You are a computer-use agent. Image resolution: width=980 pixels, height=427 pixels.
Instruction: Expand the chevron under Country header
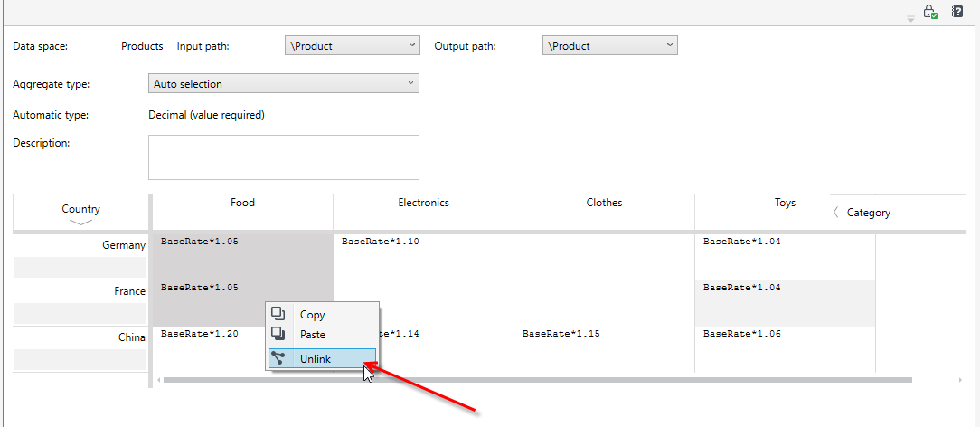80,222
